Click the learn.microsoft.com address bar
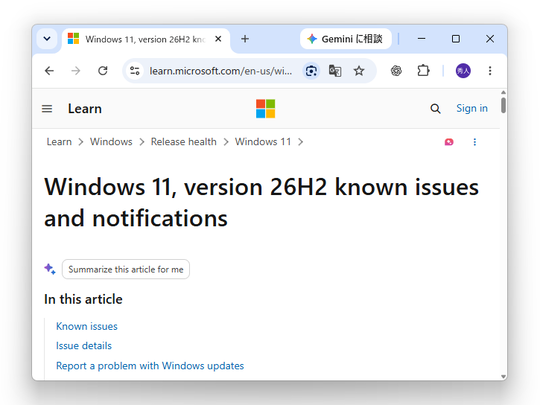 click(221, 71)
